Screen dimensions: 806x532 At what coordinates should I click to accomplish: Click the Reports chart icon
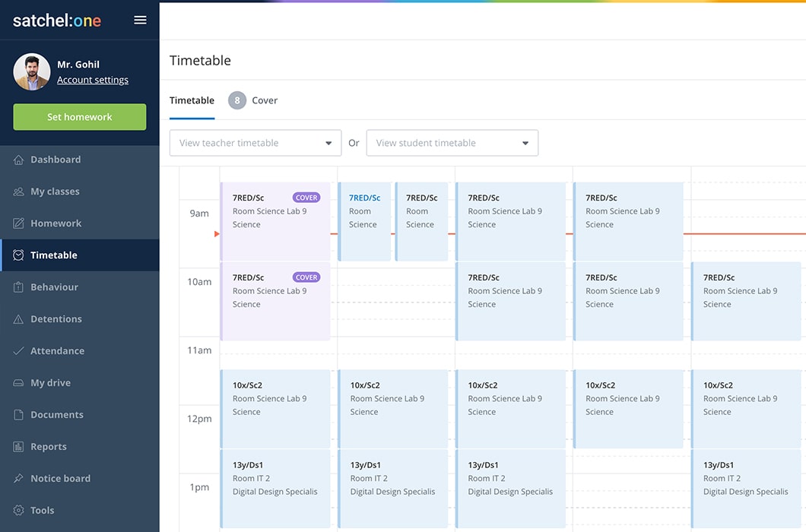[x=19, y=447]
